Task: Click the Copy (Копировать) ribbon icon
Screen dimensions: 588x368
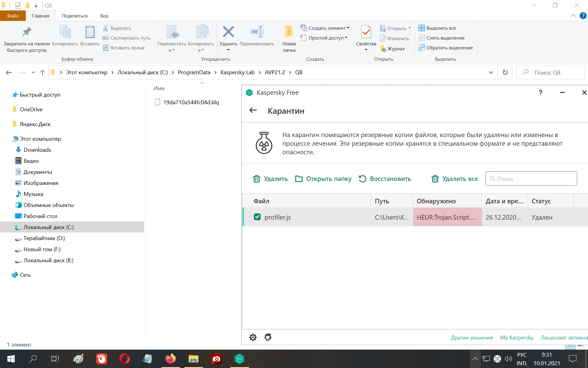Action: tap(65, 32)
